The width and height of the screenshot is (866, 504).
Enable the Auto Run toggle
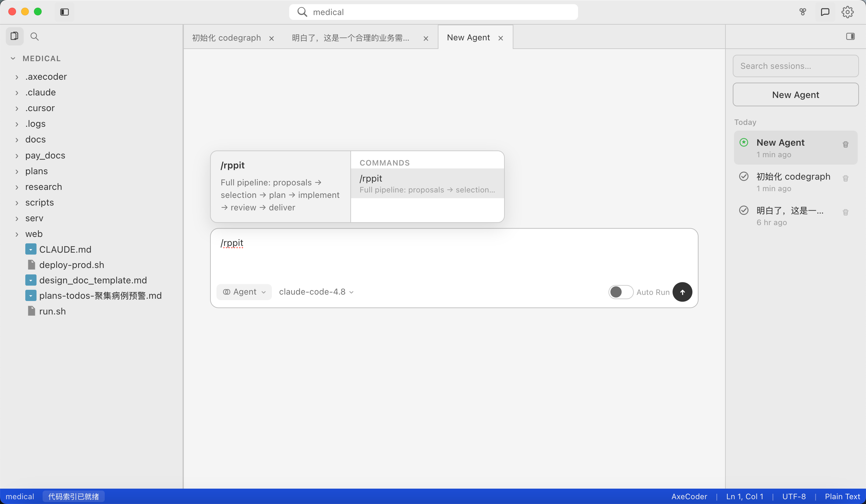621,292
